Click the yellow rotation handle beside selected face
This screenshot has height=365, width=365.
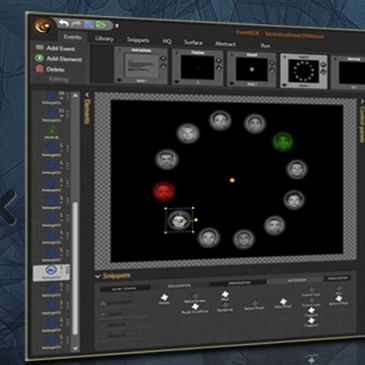pyautogui.click(x=196, y=220)
